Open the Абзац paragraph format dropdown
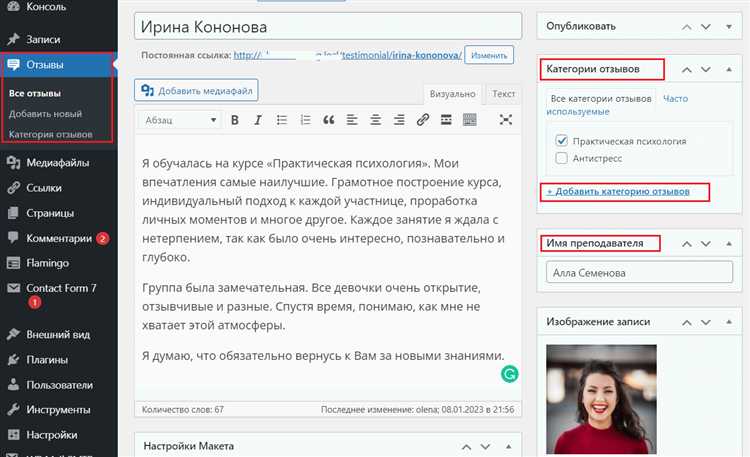This screenshot has height=457, width=750. [x=180, y=120]
